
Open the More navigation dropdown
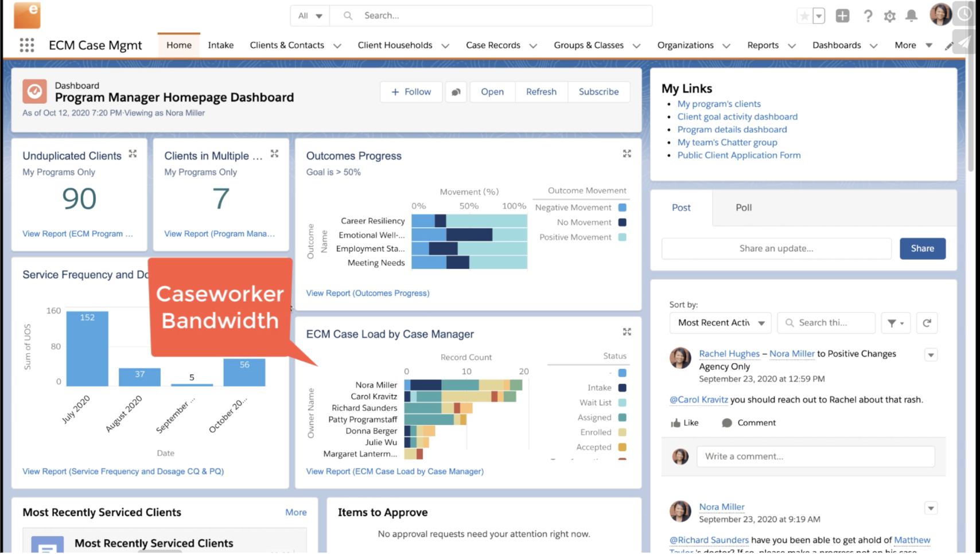click(x=913, y=45)
